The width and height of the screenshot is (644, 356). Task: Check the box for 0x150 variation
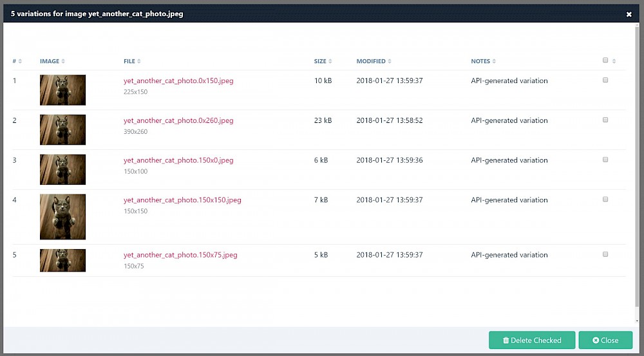point(605,80)
